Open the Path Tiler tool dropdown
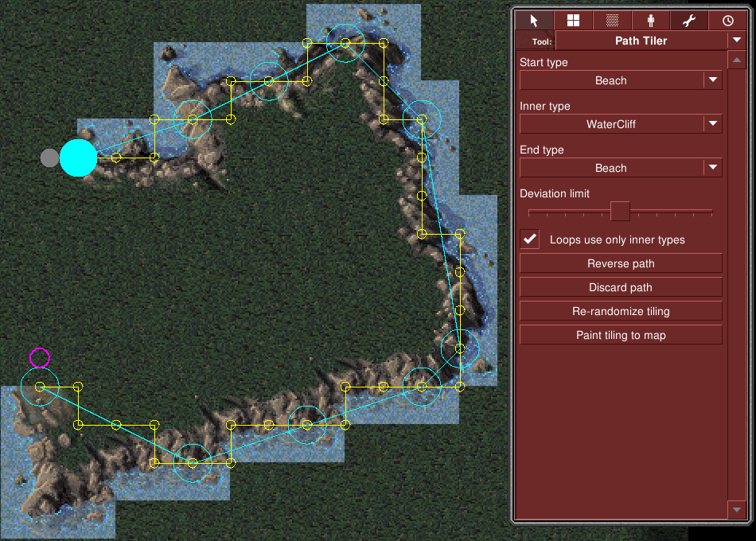The height and width of the screenshot is (541, 756). click(737, 41)
